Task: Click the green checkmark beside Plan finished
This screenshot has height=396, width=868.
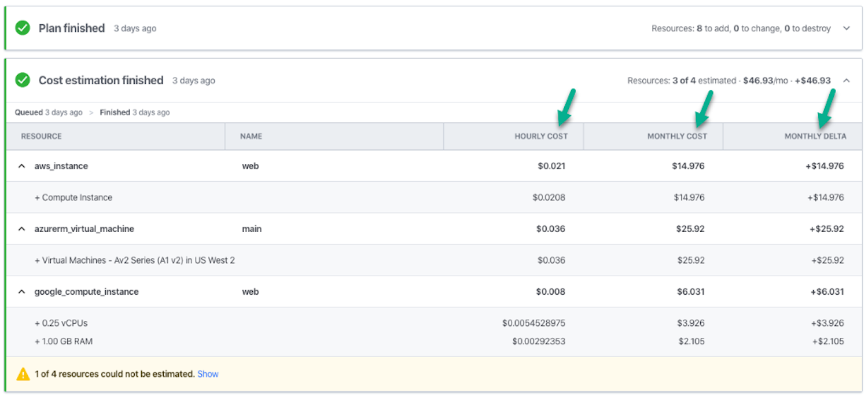Action: [x=22, y=27]
